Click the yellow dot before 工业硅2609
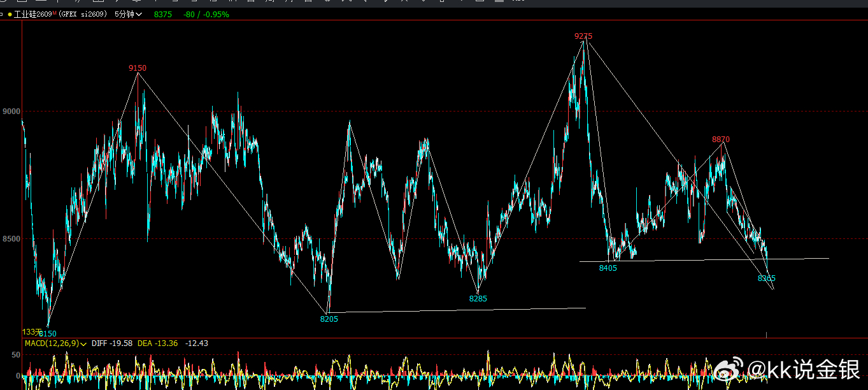This screenshot has width=868, height=390. [10, 14]
